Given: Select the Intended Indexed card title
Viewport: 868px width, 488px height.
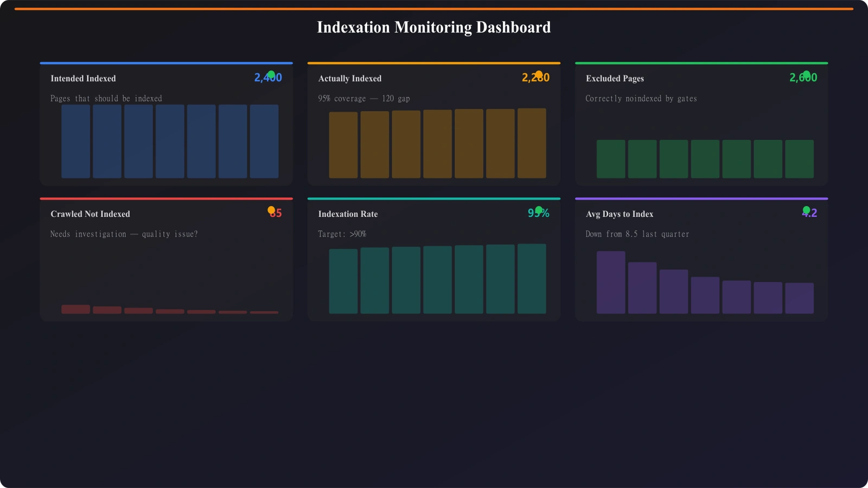Looking at the screenshot, I should 82,78.
